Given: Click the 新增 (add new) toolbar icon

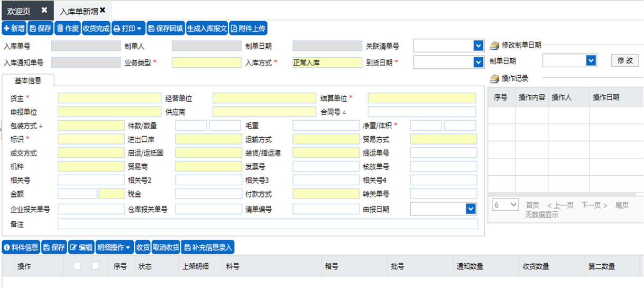Looking at the screenshot, I should click(x=7, y=29).
